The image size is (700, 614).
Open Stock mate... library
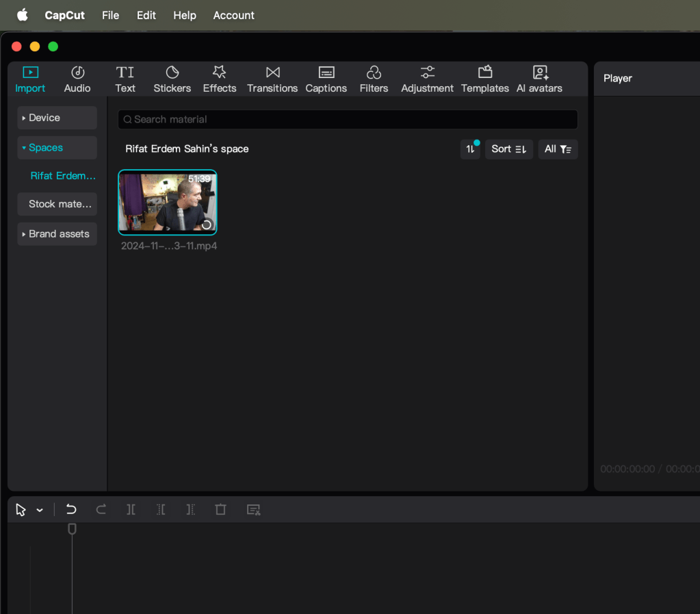57,204
